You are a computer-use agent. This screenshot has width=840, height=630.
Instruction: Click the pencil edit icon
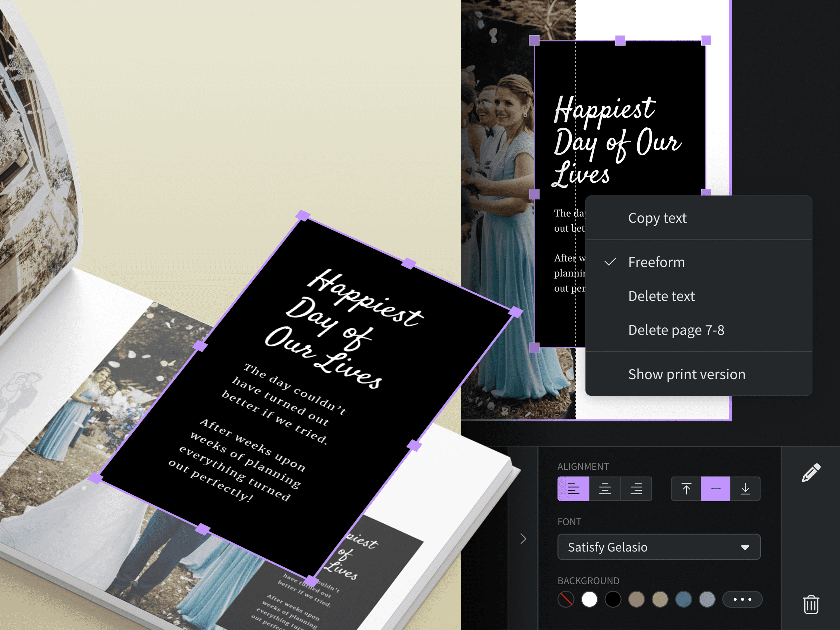click(811, 473)
